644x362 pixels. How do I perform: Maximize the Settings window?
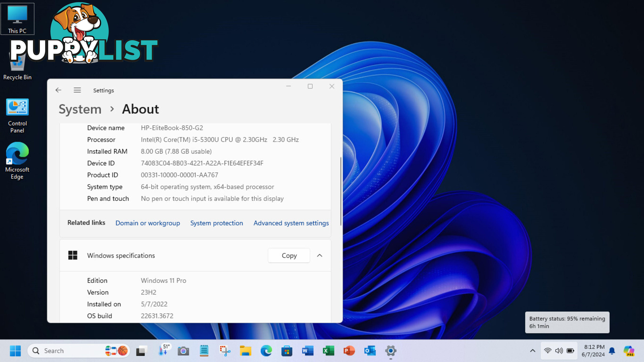(x=310, y=86)
